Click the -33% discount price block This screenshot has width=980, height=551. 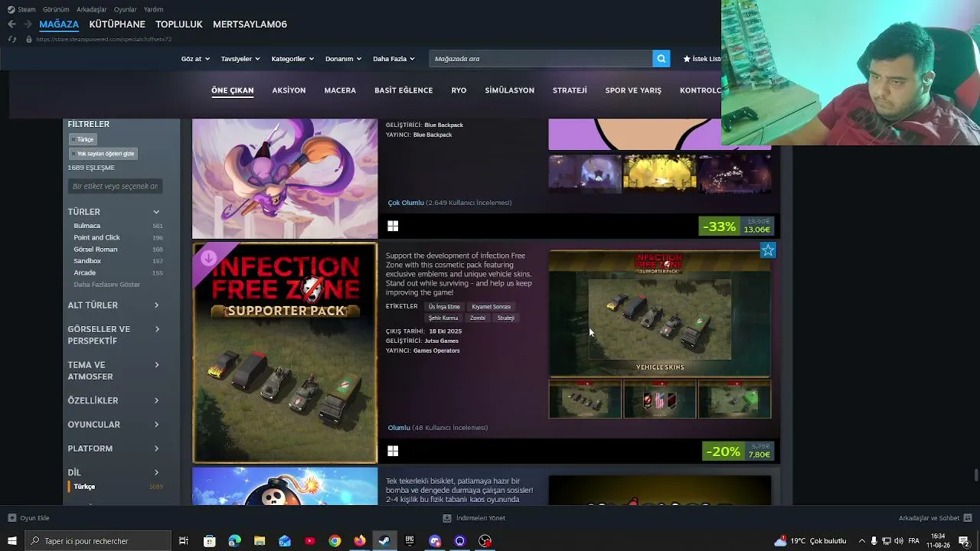pos(737,227)
